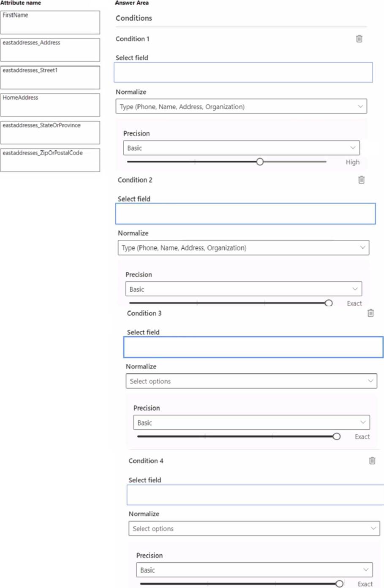Delete Condition 1 using trash icon
Screen dimensions: 384x588
point(359,39)
